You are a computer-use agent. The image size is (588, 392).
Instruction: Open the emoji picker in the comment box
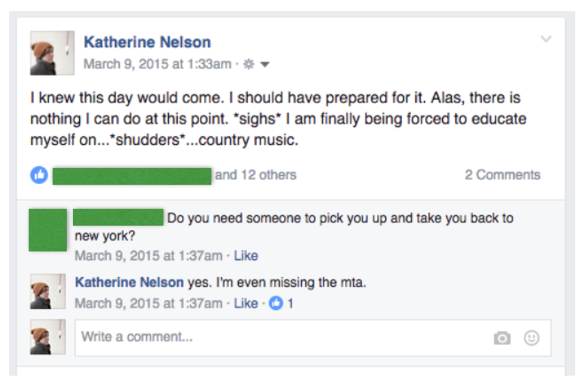[x=531, y=338]
